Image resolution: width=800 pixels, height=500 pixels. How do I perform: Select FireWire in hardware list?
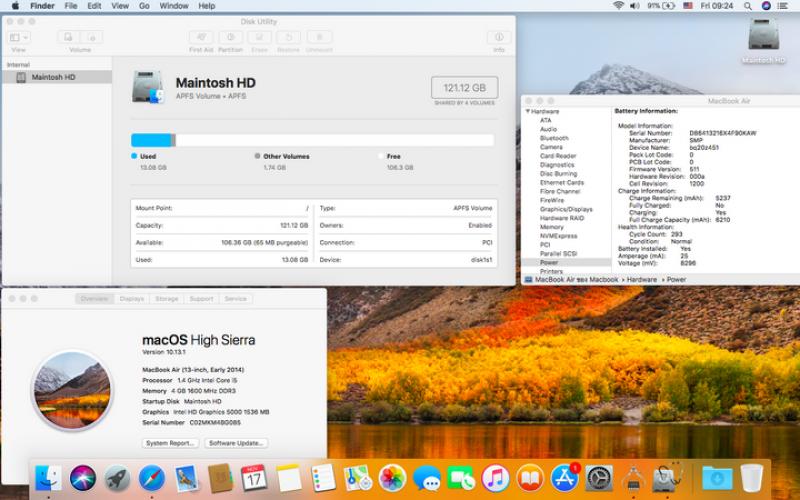coord(552,201)
